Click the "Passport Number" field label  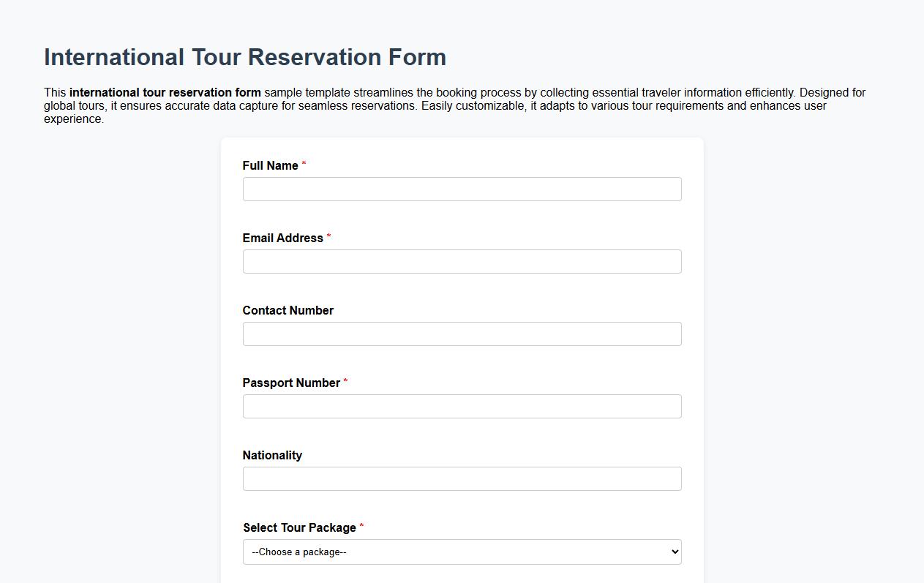point(293,383)
